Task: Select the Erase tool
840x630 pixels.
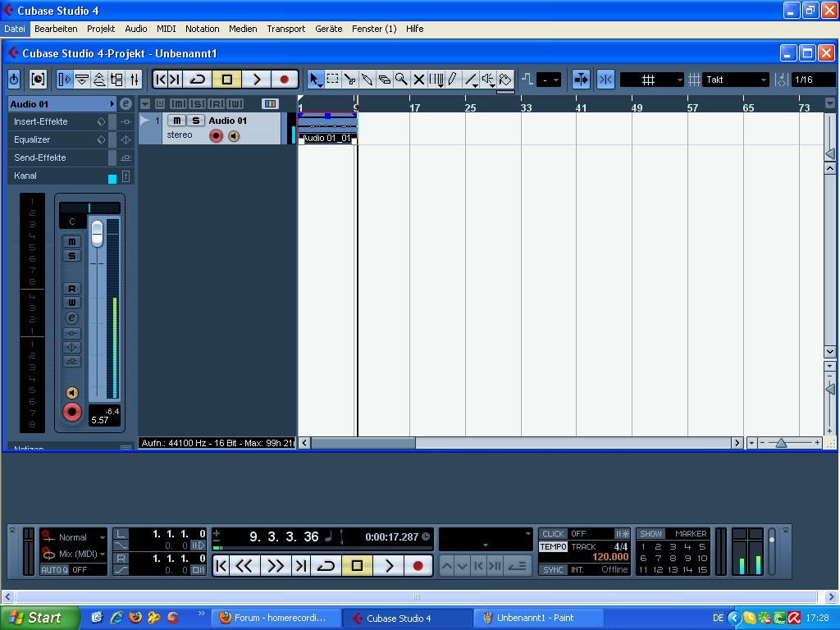Action: [x=384, y=80]
